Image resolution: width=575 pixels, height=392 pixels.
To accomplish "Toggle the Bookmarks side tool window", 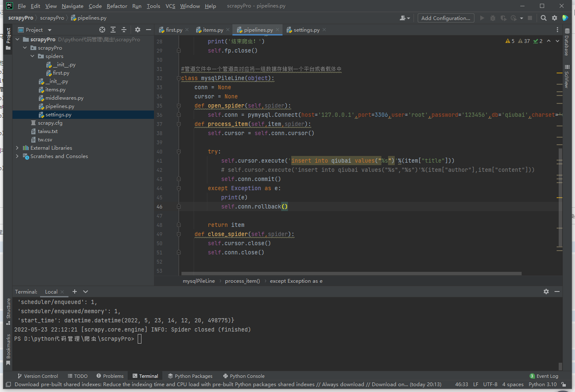I will point(8,349).
